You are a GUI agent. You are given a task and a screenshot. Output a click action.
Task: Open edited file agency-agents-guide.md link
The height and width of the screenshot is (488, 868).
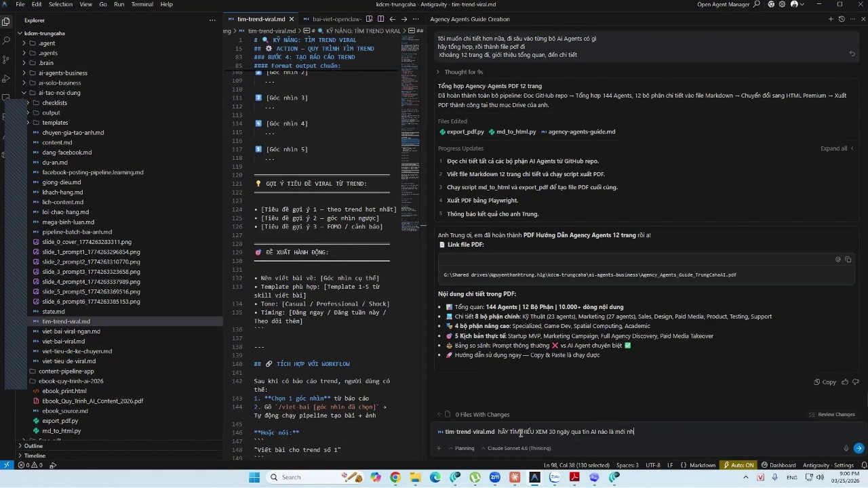(x=578, y=131)
